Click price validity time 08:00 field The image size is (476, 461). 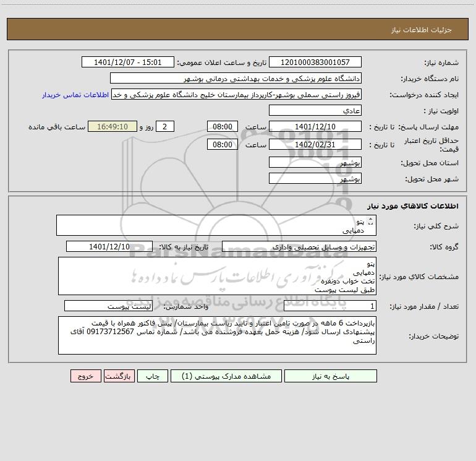click(x=222, y=144)
